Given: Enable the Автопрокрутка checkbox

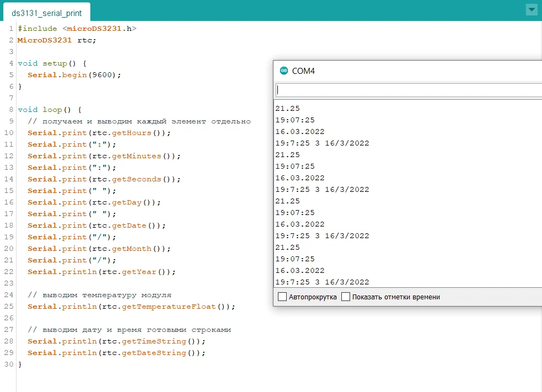Looking at the screenshot, I should click(x=282, y=297).
